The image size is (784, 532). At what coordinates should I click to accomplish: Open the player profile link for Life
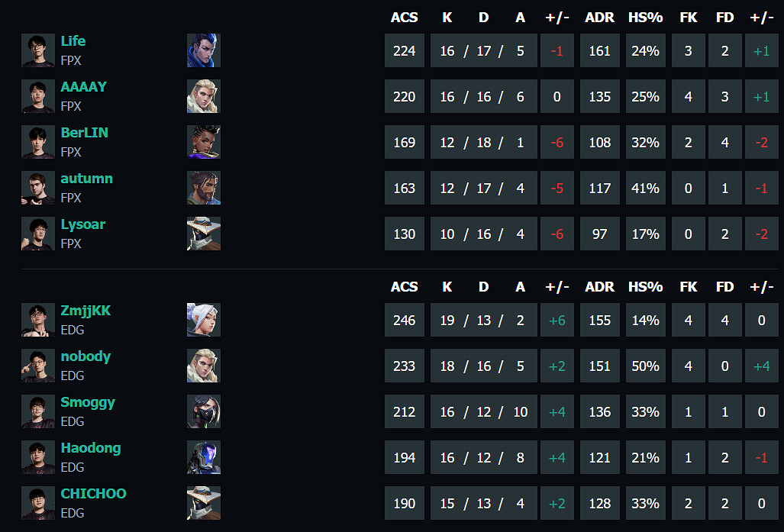[x=73, y=41]
